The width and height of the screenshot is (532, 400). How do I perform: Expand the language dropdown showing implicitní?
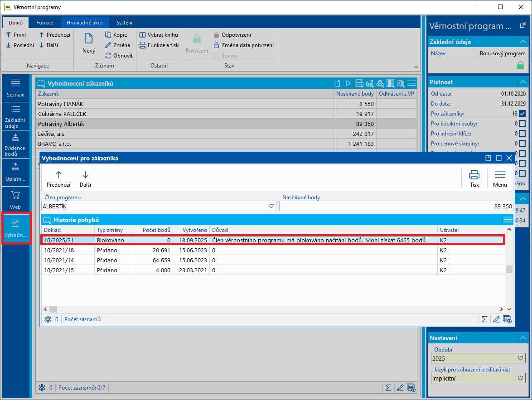pyautogui.click(x=521, y=378)
